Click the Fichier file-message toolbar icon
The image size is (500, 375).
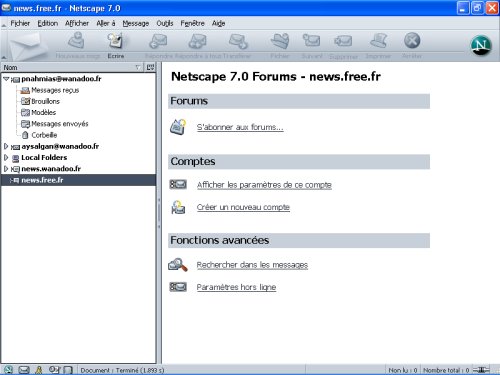pyautogui.click(x=279, y=41)
